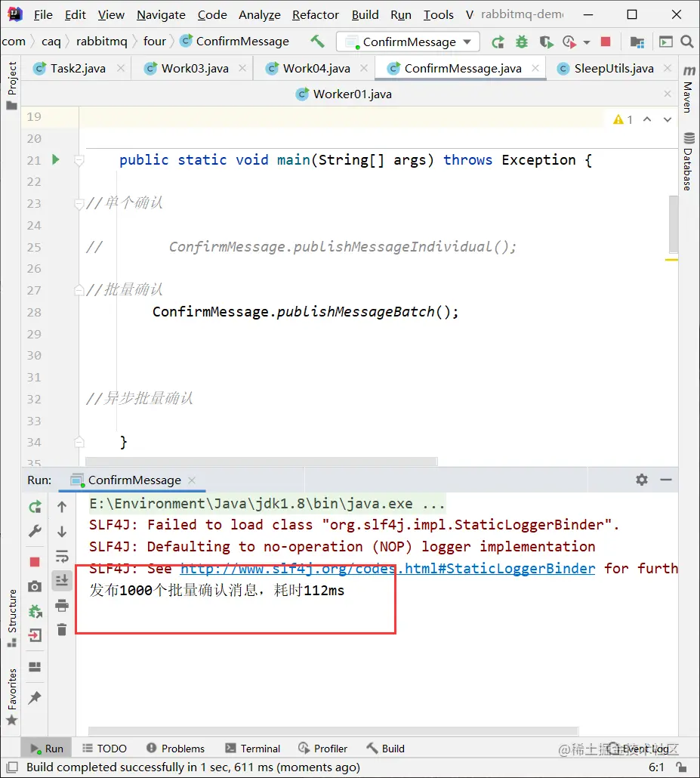Click the Profiler run icon in toolbar
Viewport: 700px width, 778px height.
569,42
